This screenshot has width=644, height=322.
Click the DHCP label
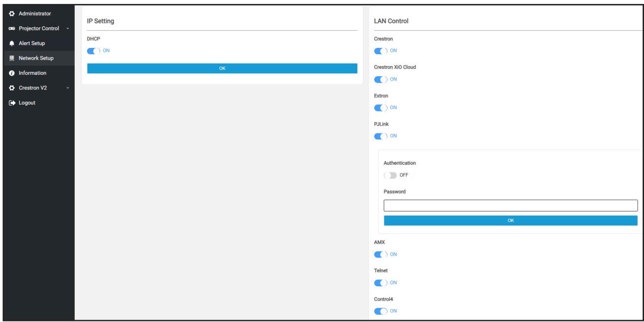click(93, 38)
